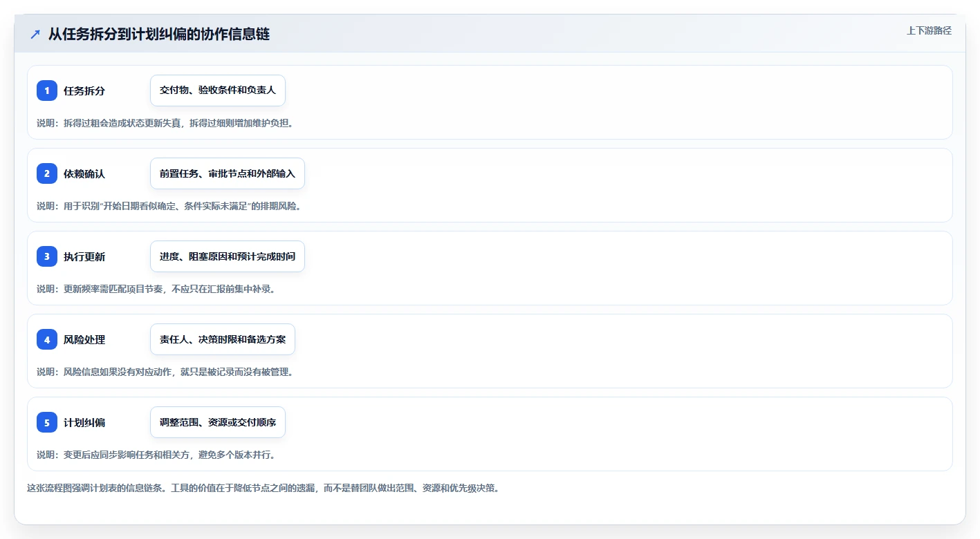Select the 调整范围、资源或交付顺序 chip
This screenshot has width=980, height=539.
click(x=218, y=422)
